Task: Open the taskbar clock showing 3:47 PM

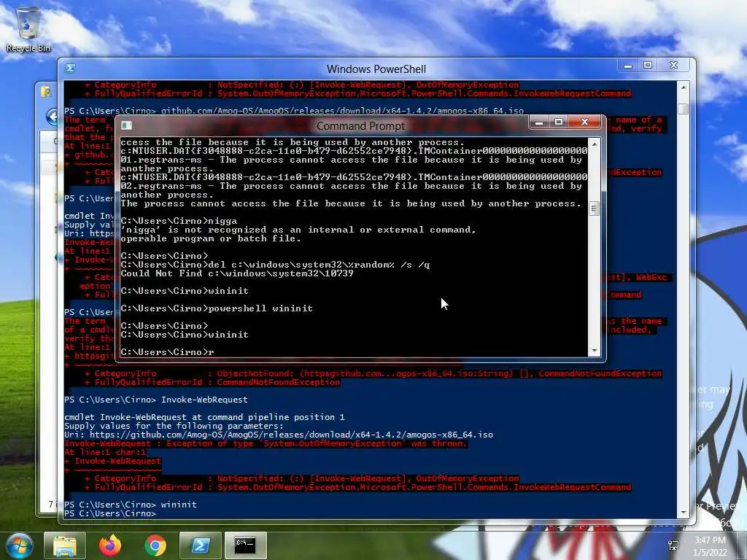Action: [711, 546]
